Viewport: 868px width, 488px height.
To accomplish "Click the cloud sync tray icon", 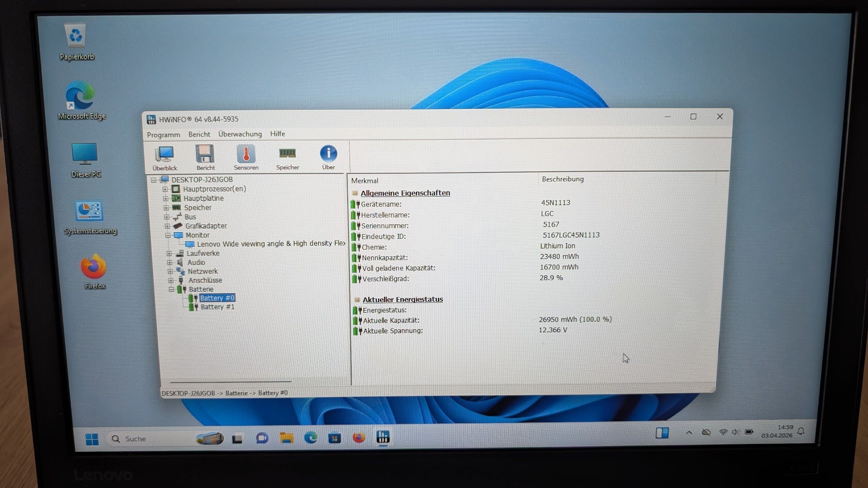I will coord(706,432).
